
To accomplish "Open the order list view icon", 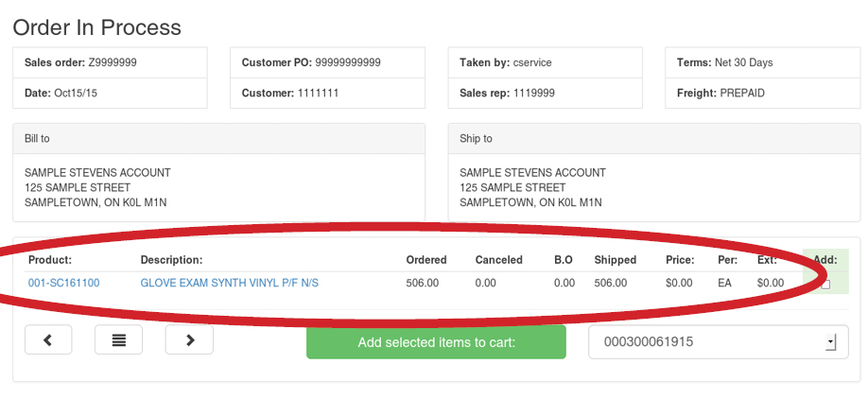I will pyautogui.click(x=119, y=340).
